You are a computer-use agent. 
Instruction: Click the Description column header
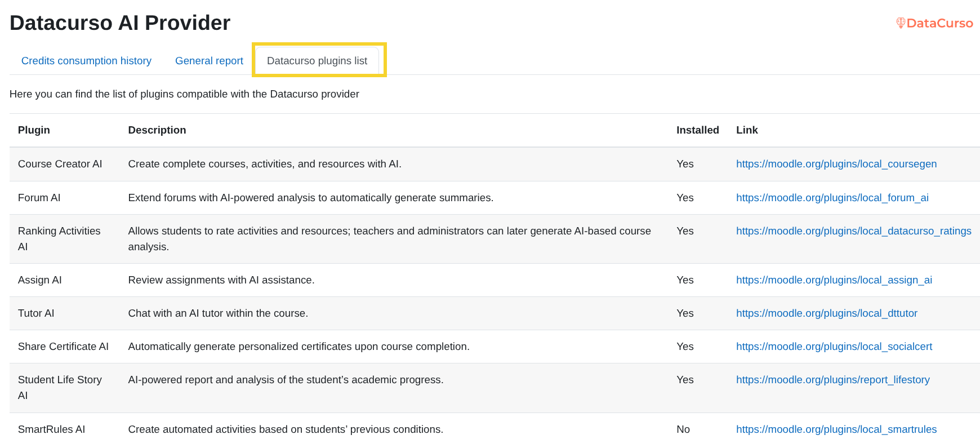pyautogui.click(x=157, y=130)
